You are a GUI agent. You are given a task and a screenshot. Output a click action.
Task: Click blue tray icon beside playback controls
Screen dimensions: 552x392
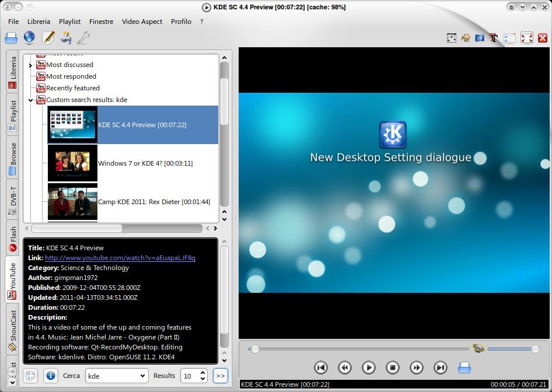point(464,367)
